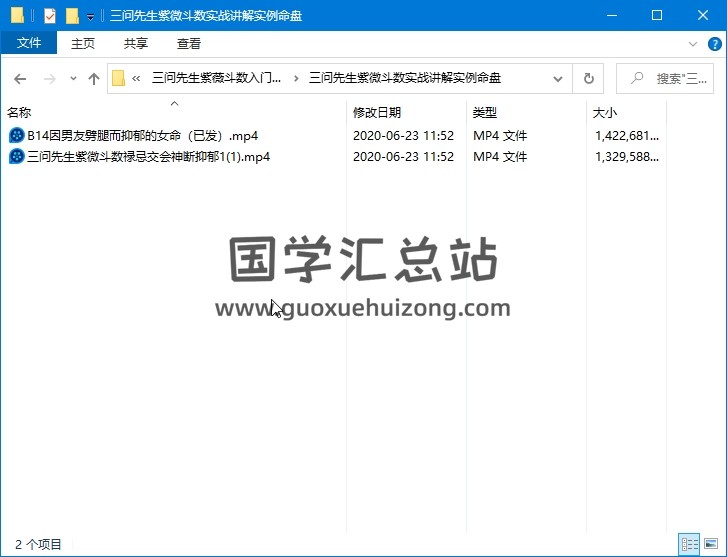727x557 pixels.
Task: Go forward with the right arrow
Action: 49,79
